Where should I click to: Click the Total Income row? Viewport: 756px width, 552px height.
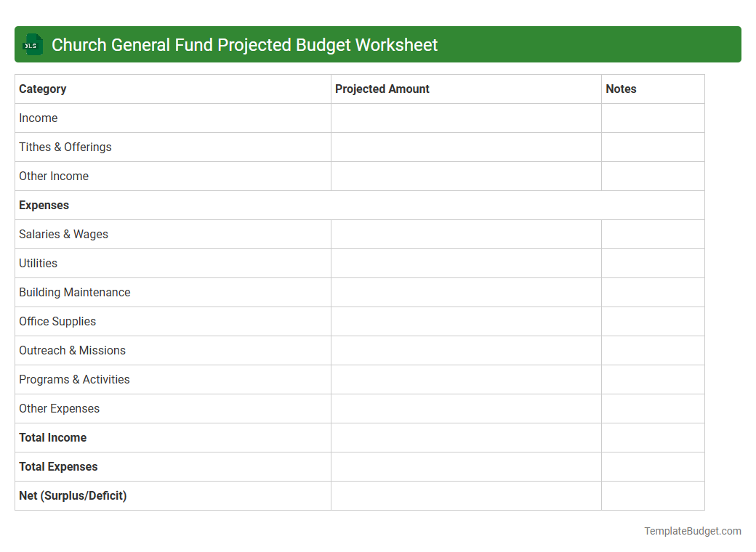tap(52, 437)
